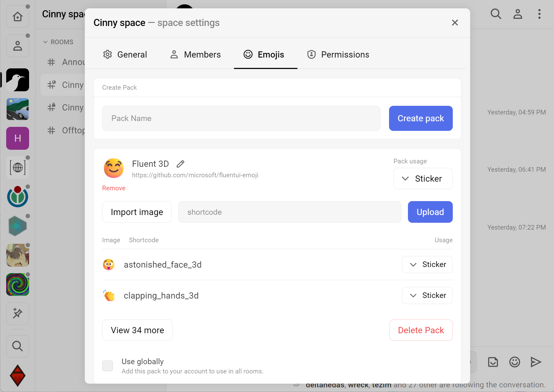
Task: Open the emoji picker in message composer
Action: [514, 362]
